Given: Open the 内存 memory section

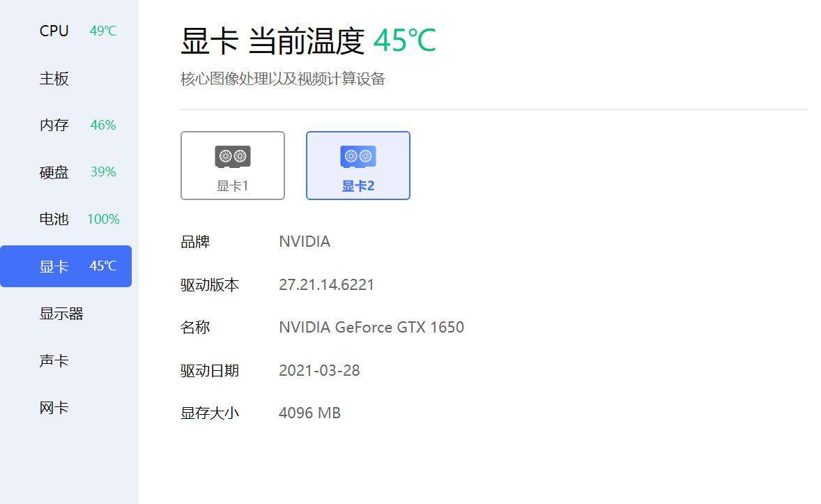Looking at the screenshot, I should 66,125.
